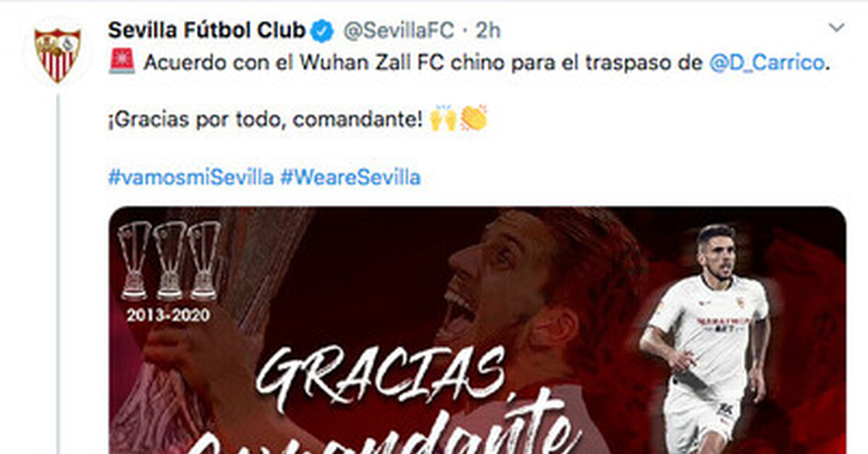Click the 2013-2020 label in image
This screenshot has width=868, height=454.
click(168, 315)
